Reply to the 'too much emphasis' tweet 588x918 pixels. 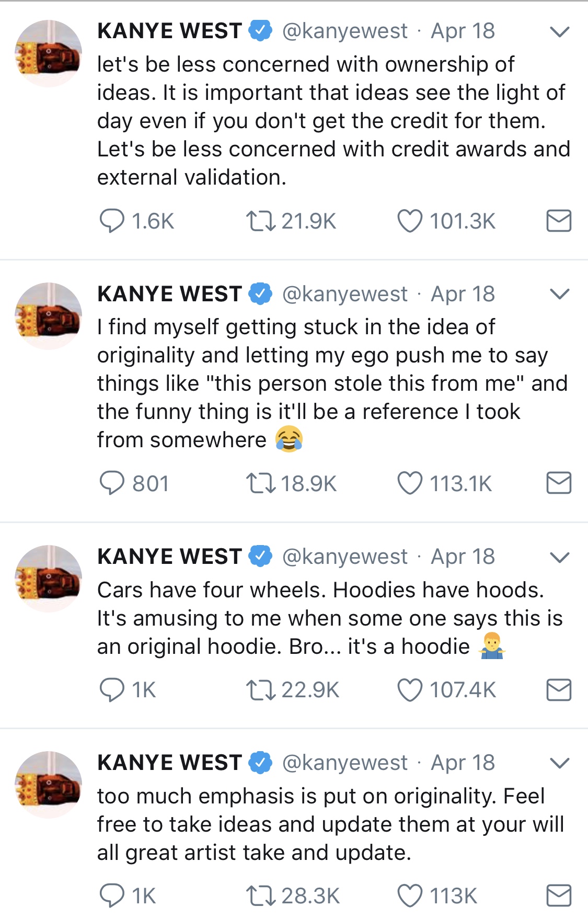point(112,896)
